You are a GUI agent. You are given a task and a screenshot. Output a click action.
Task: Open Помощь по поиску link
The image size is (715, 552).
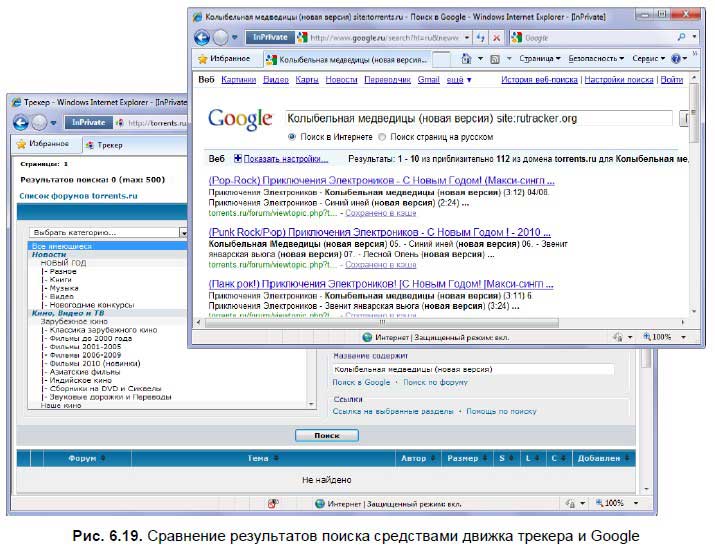501,411
